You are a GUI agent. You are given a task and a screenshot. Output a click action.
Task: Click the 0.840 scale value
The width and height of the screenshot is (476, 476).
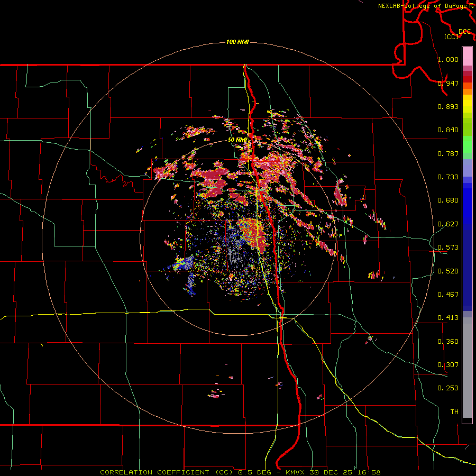pos(448,130)
